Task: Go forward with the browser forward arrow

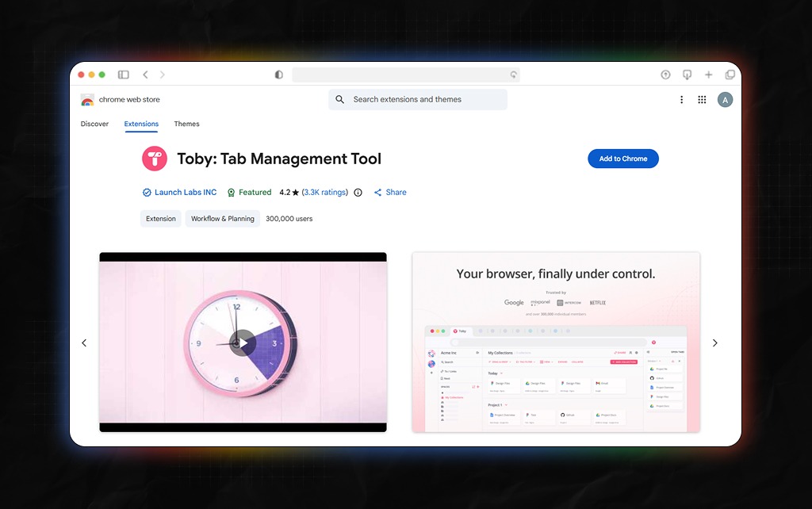Action: 162,75
